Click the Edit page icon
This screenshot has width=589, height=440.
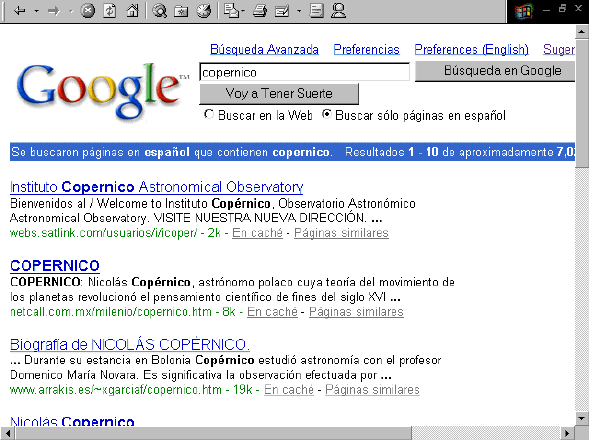pyautogui.click(x=282, y=11)
